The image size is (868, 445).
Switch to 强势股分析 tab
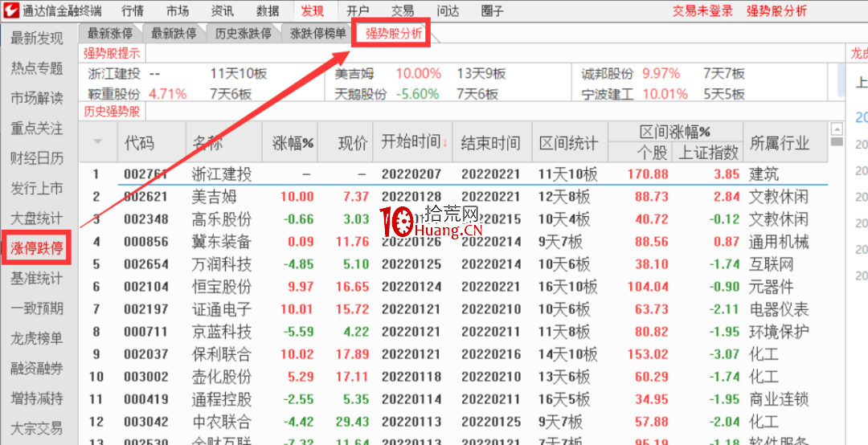point(394,35)
